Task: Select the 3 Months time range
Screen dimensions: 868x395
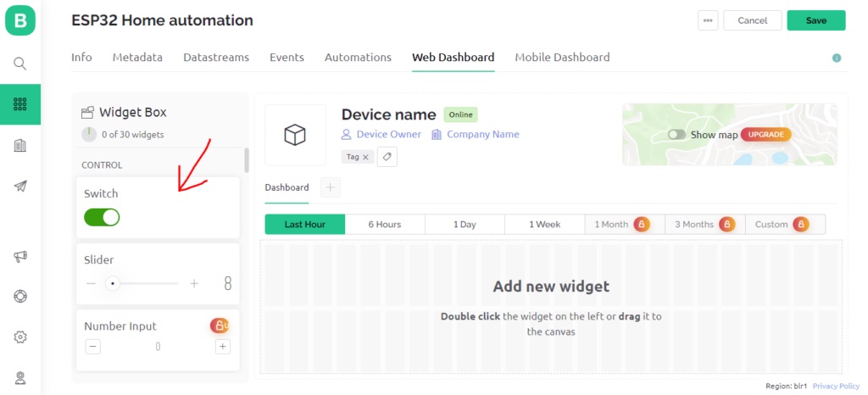Action: point(704,224)
